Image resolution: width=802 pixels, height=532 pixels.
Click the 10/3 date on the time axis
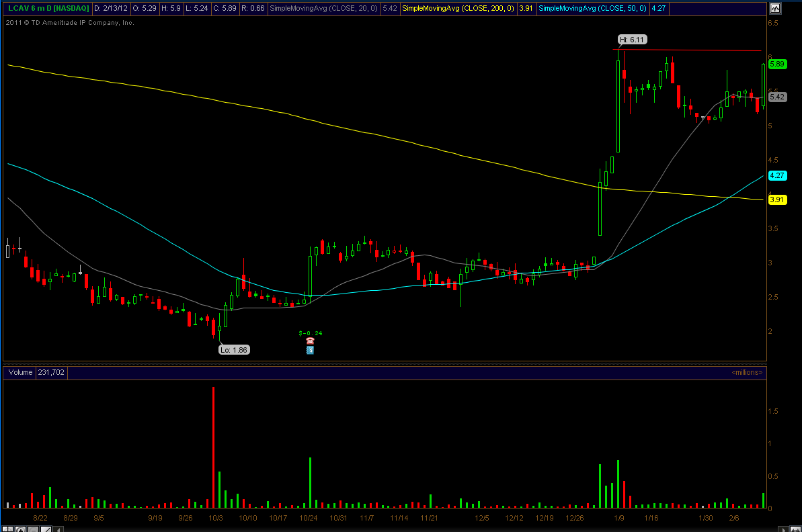click(x=216, y=518)
